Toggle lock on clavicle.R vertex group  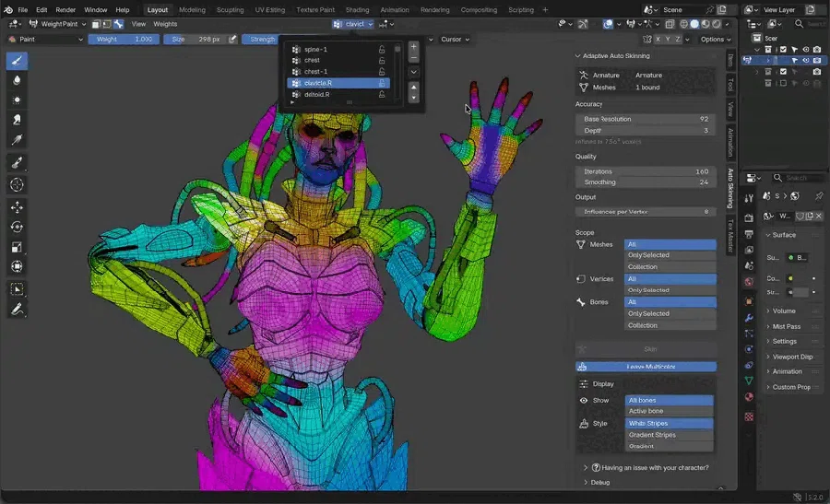pos(382,83)
